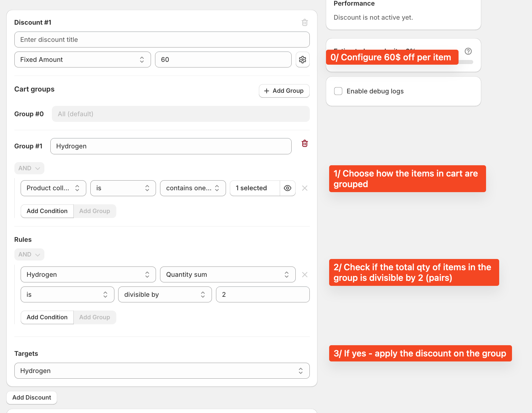Click the Discount #1 trash icon
This screenshot has height=413, width=532.
point(304,22)
